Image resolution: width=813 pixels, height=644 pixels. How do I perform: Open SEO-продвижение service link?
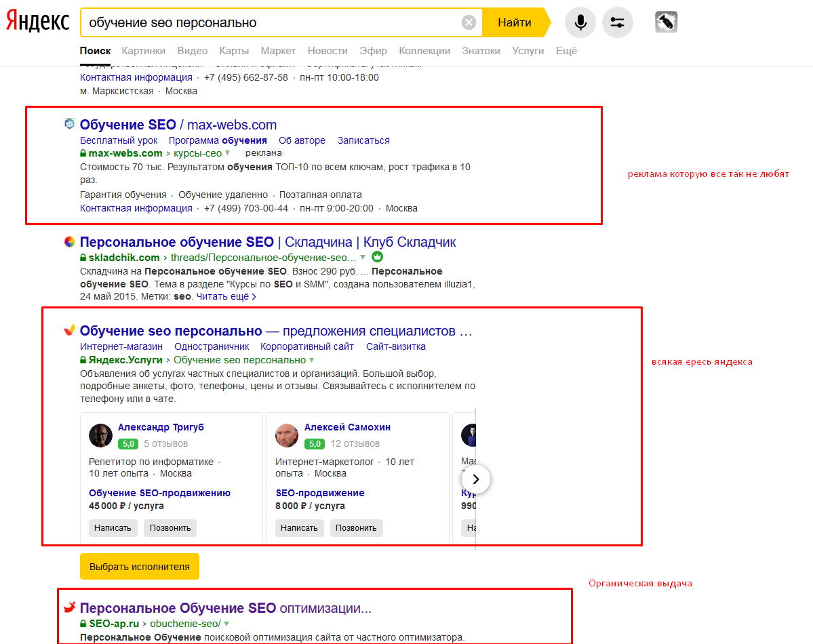tap(320, 493)
